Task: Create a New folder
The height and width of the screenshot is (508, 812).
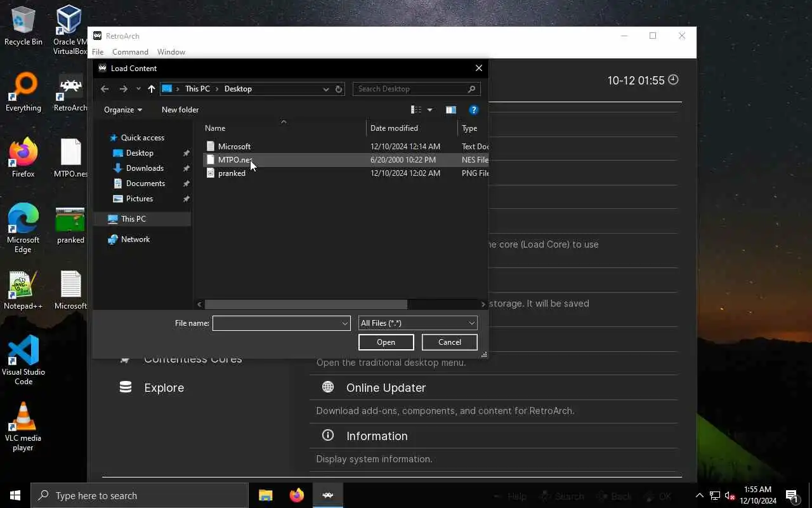Action: pos(180,110)
